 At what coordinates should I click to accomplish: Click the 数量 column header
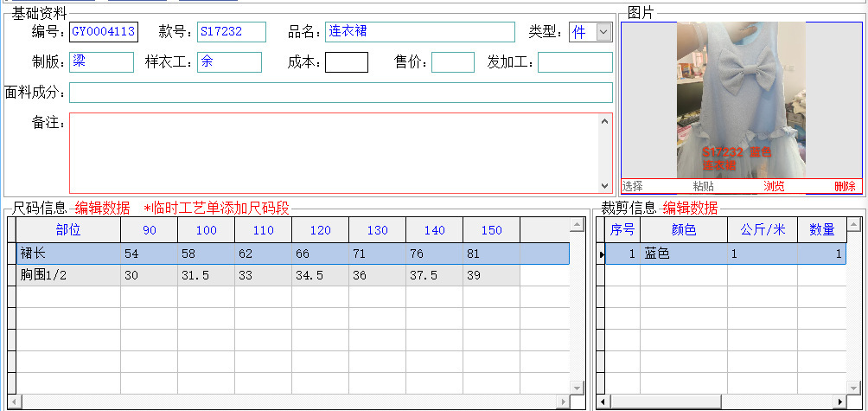821,230
